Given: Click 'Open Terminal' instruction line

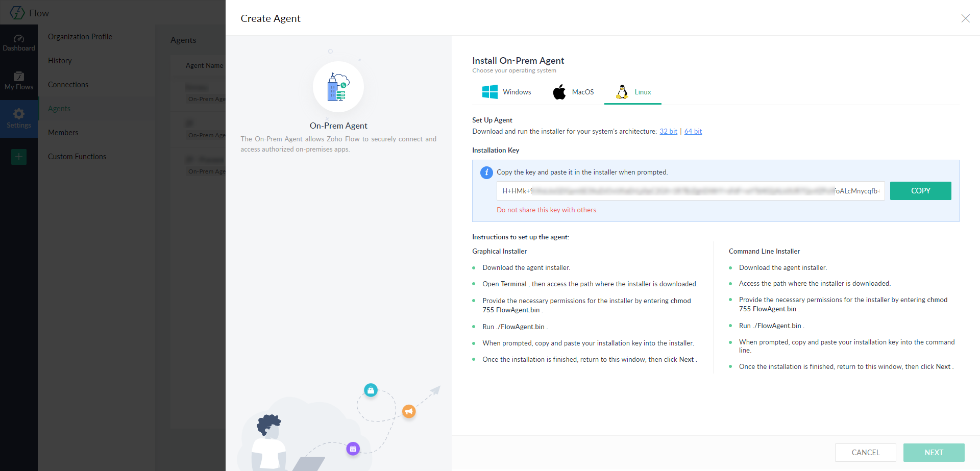Looking at the screenshot, I should point(590,284).
